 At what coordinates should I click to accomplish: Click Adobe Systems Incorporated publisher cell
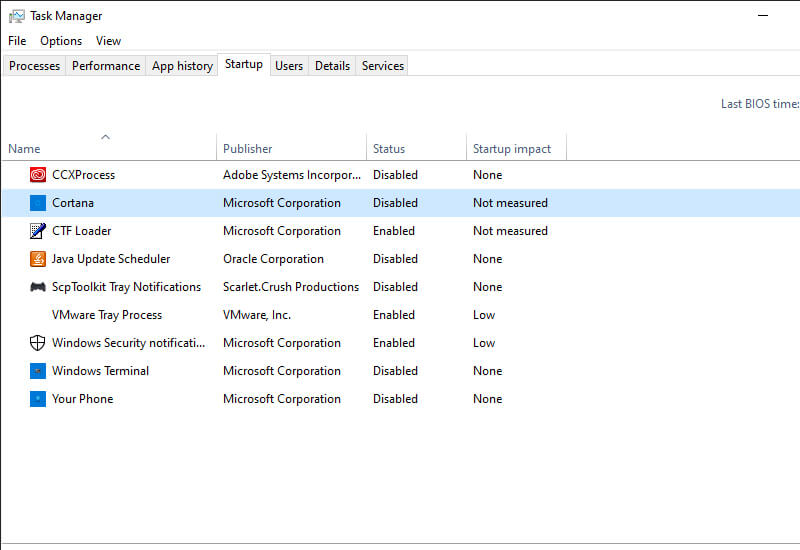(x=292, y=175)
